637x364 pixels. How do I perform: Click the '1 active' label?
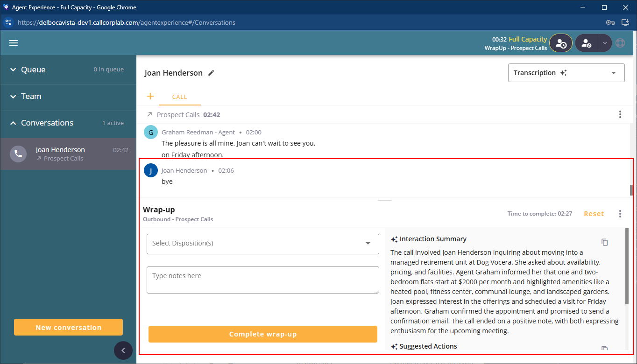coord(113,123)
